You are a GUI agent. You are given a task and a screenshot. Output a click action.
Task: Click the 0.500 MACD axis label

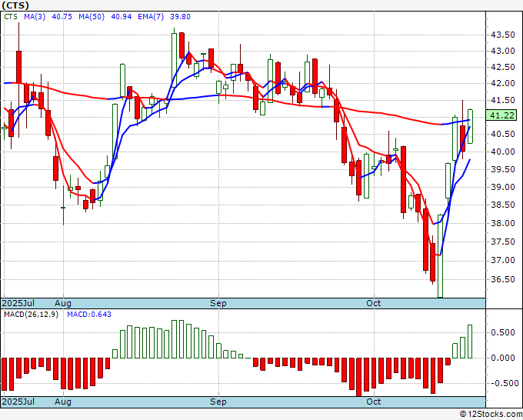pos(503,332)
